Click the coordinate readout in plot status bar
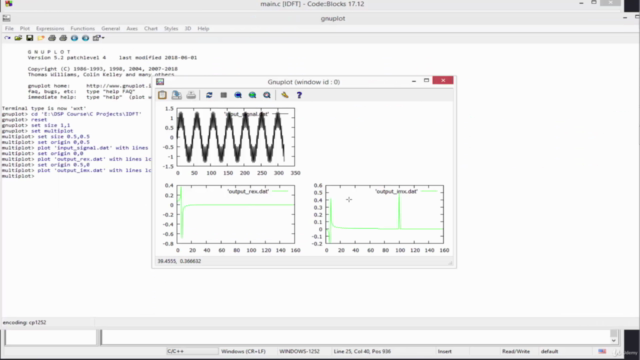640x360 pixels. coord(179,261)
